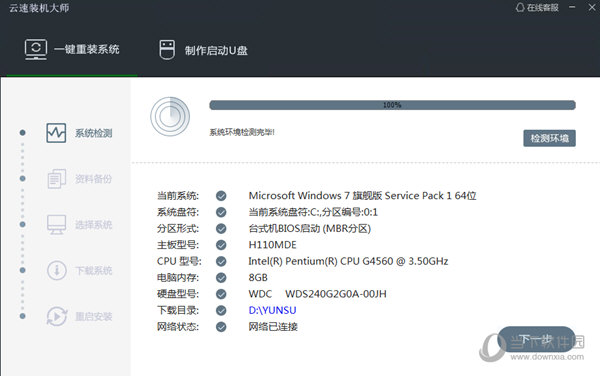Select the 选择系统 monitor icon
Viewport: 600px width, 376px height.
(57, 225)
